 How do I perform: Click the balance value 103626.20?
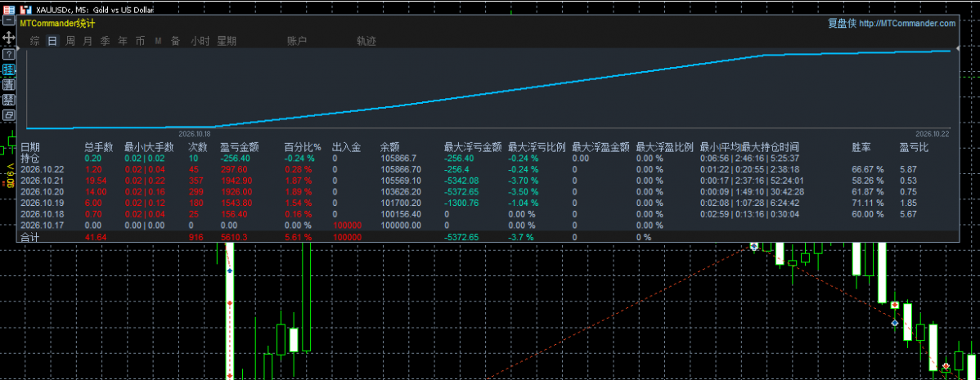click(x=401, y=191)
